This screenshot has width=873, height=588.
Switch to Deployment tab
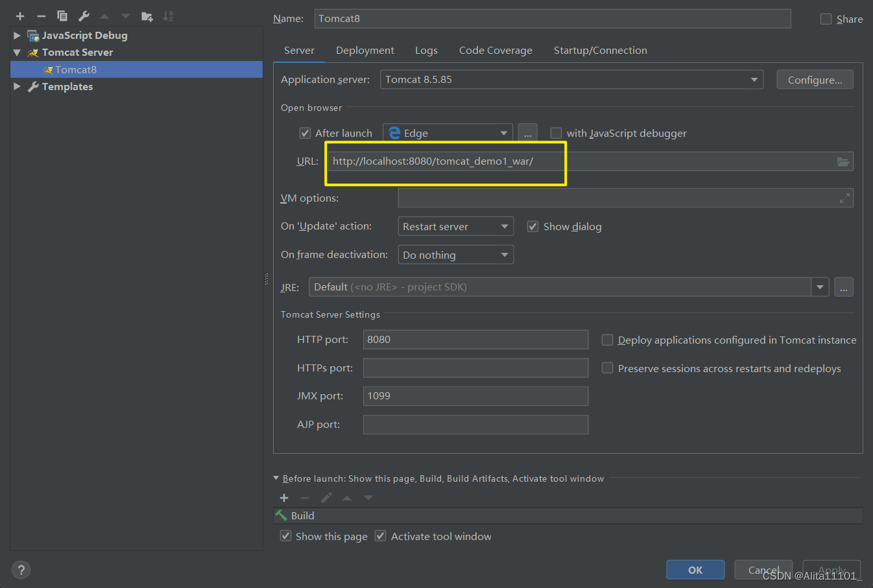[x=365, y=51]
